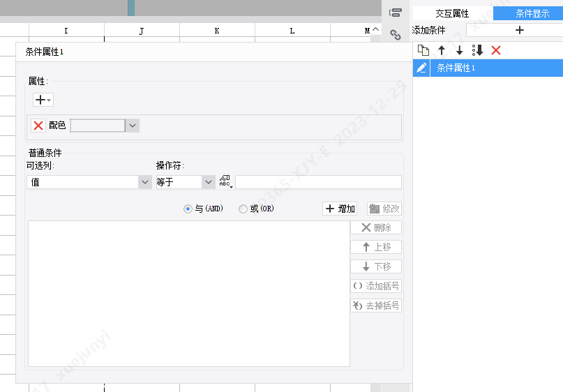563x392 pixels.
Task: Move the condition down with the arrow icon
Action: [x=460, y=50]
